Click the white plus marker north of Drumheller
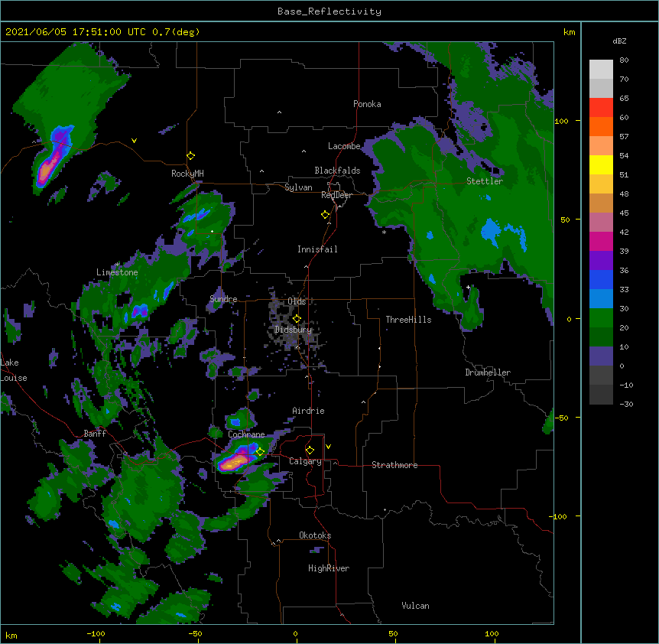 [468, 287]
